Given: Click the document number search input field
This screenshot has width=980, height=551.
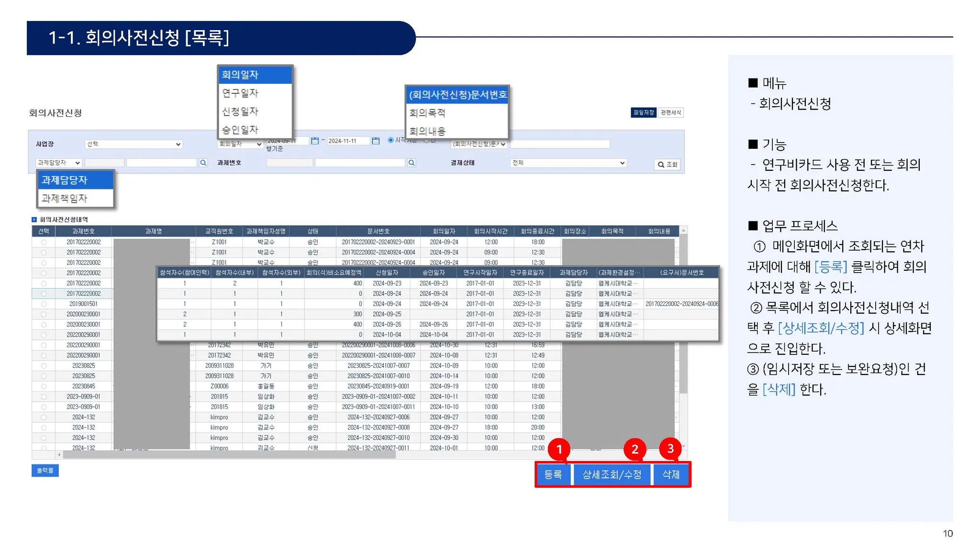Looking at the screenshot, I should coord(560,144).
